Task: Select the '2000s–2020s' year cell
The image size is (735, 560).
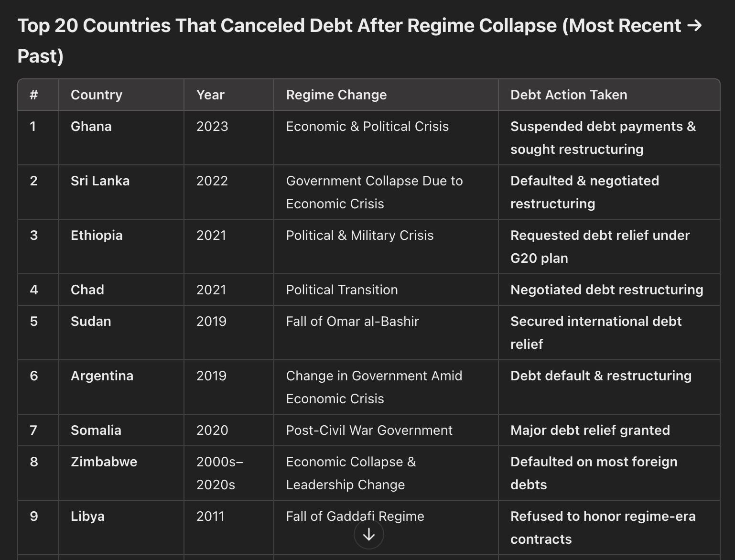Action: coord(220,473)
